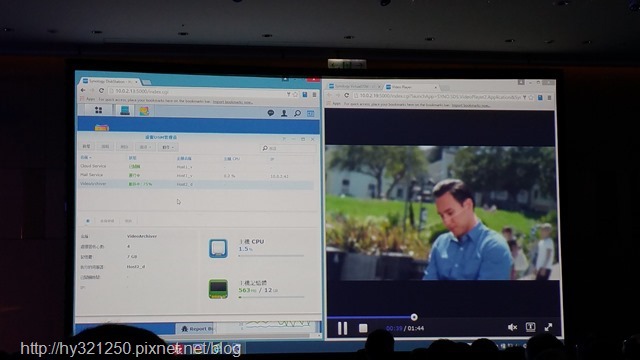
Task: Close the Synology DiskStation browser tab
Action: click(x=136, y=82)
